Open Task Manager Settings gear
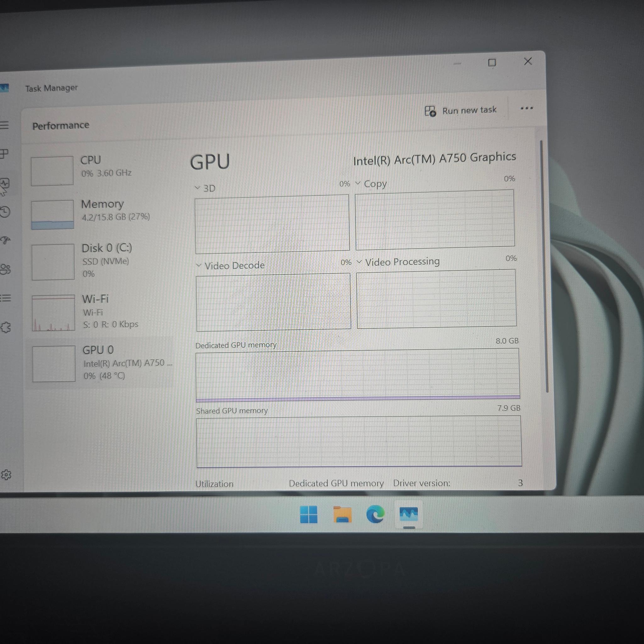 (x=6, y=474)
